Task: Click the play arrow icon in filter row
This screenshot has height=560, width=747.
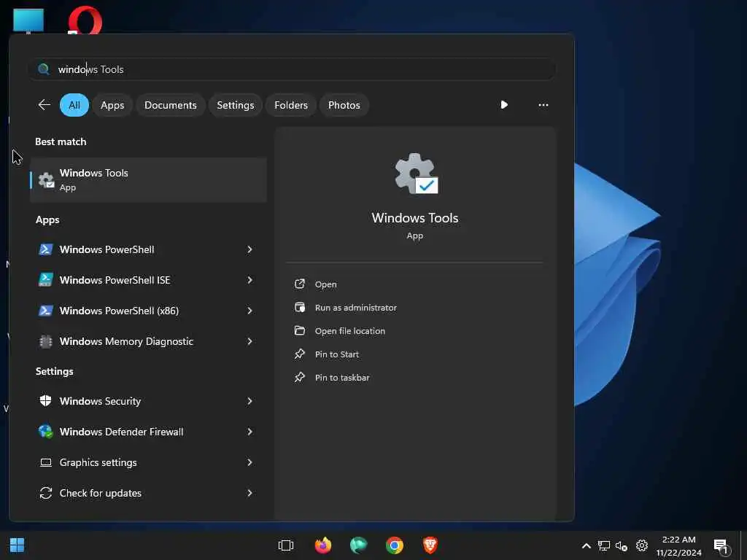Action: tap(504, 105)
